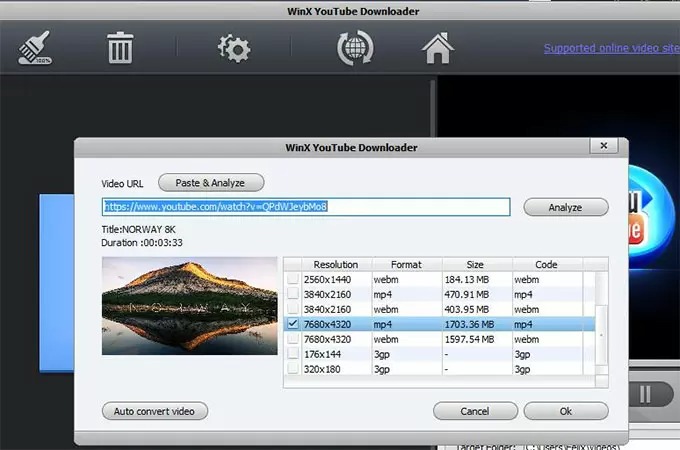
Task: Click the clear-all broom icon
Action: (37, 47)
